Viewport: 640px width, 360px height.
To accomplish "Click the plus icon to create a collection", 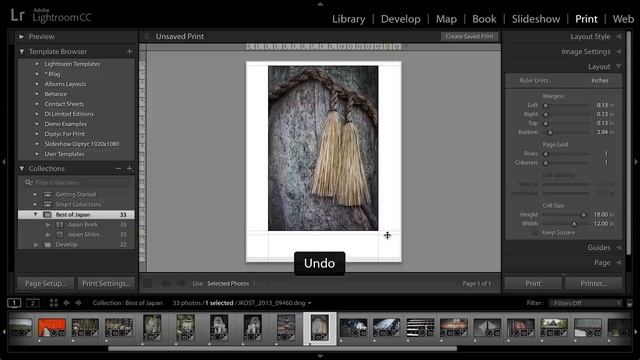I will [129, 169].
